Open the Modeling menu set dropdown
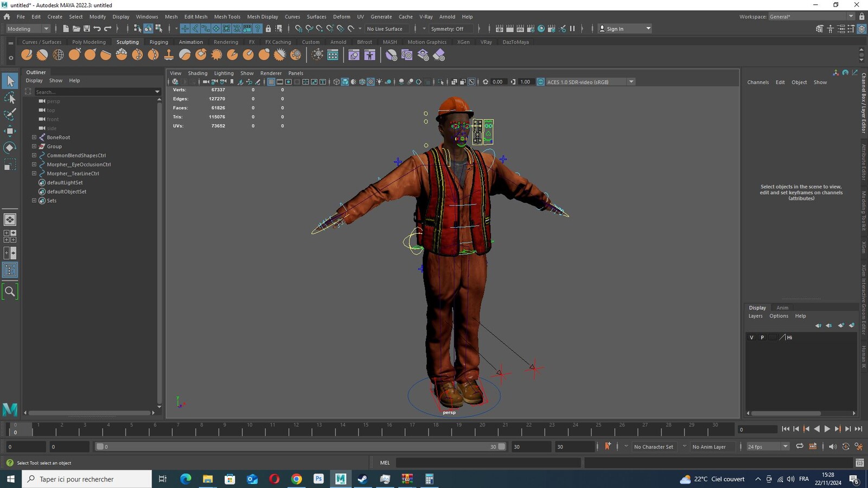Viewport: 868px width, 488px height. click(x=27, y=29)
